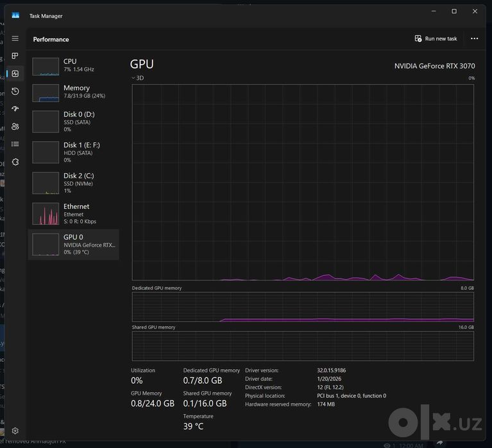The image size is (492, 448).
Task: Click DirectX version 12 (FL 12.2)
Action: 330,387
